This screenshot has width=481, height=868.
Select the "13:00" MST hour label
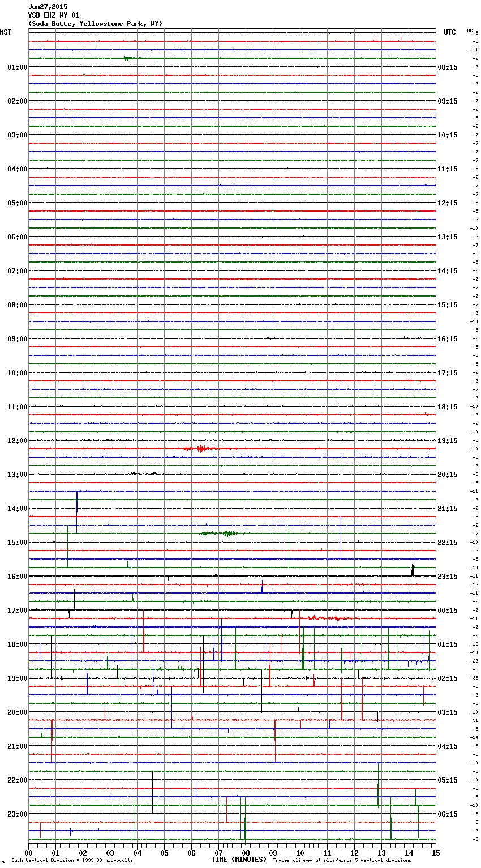pos(17,475)
